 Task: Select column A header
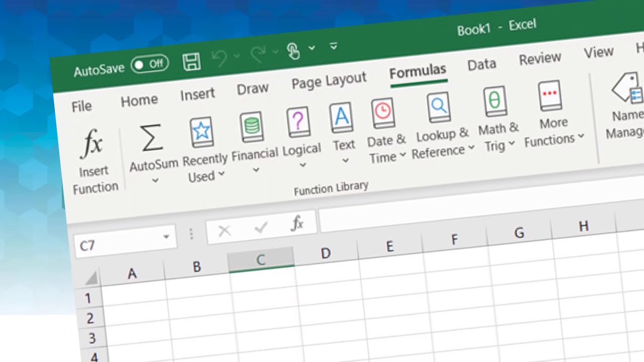pos(132,273)
